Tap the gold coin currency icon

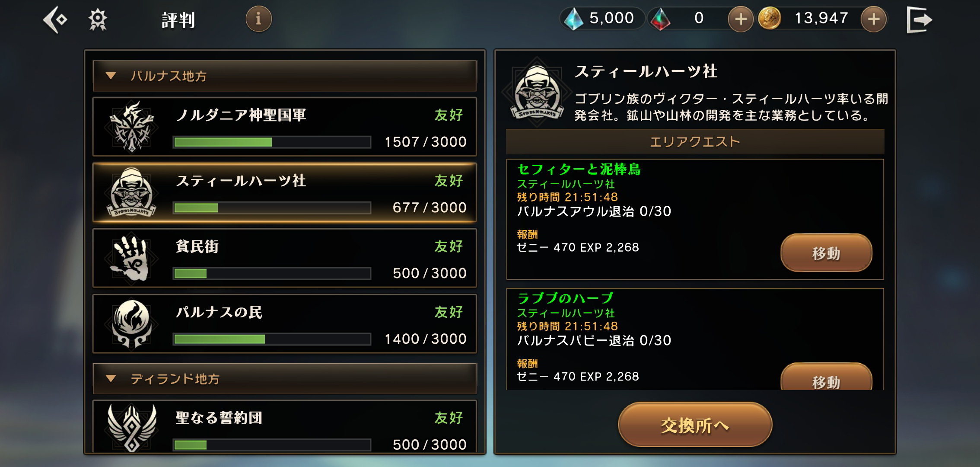(770, 19)
